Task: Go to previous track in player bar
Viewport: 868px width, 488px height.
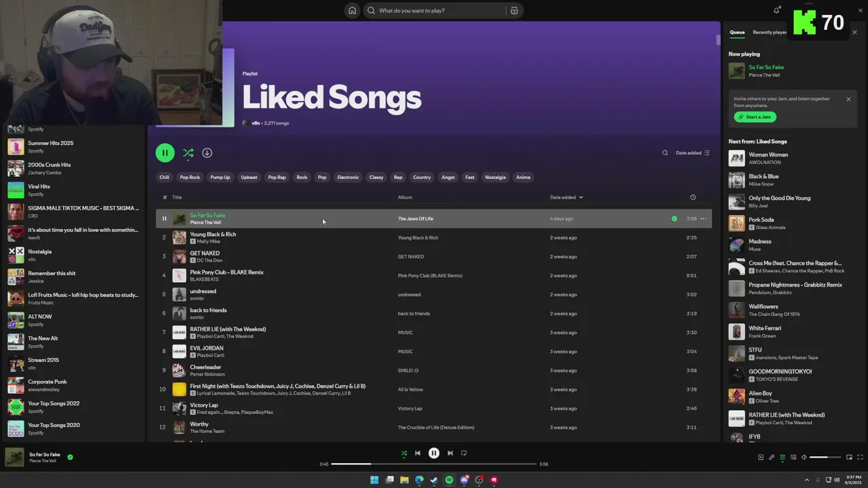Action: pyautogui.click(x=418, y=453)
